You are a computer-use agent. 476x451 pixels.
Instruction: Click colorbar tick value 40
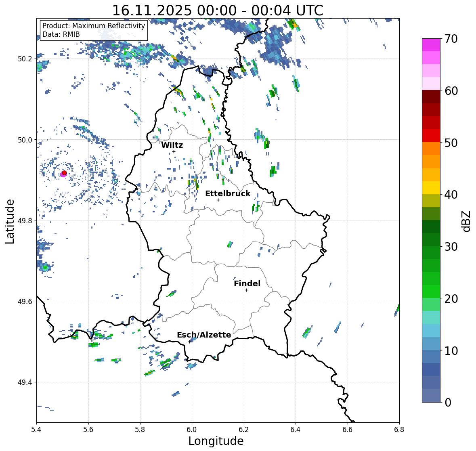pos(451,195)
